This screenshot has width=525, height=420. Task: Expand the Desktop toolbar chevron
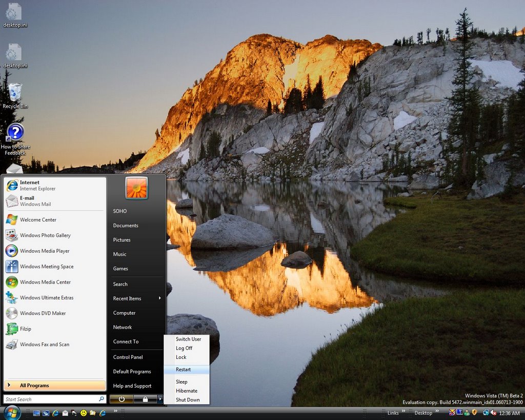437,411
